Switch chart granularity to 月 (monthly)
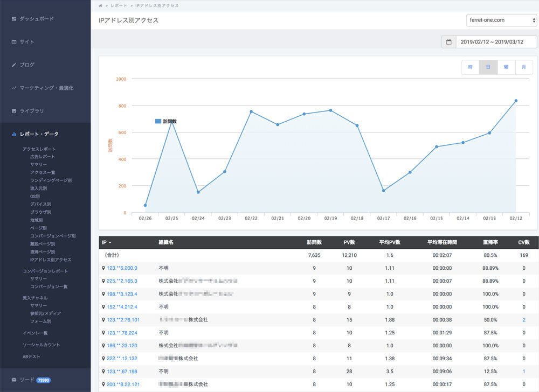 523,67
